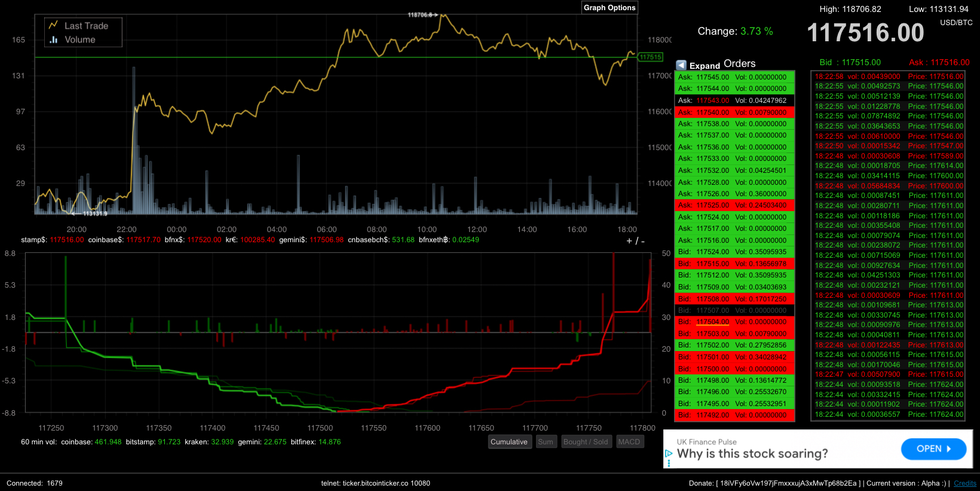Select the Cumulative depth view
The height and width of the screenshot is (491, 980).
tap(509, 442)
